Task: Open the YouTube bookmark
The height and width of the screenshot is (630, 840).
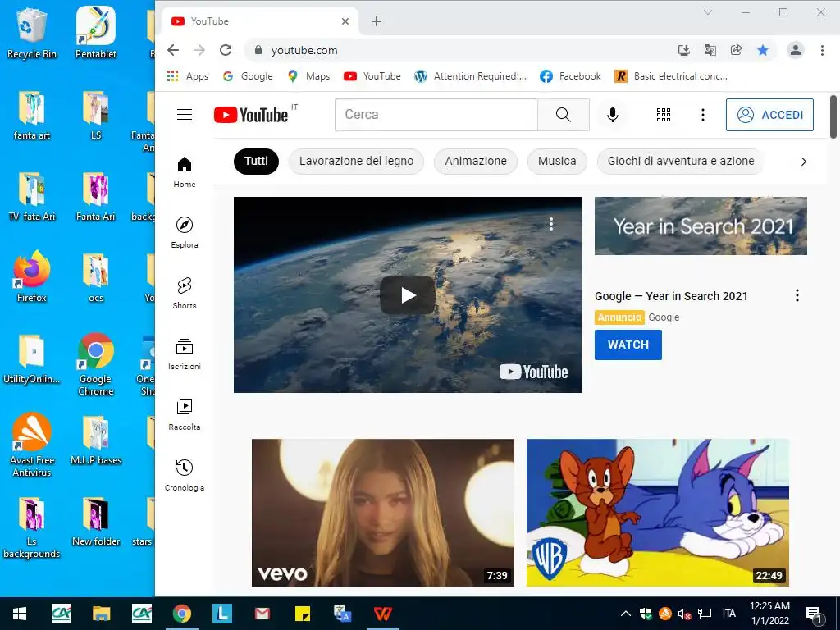Action: (x=372, y=76)
